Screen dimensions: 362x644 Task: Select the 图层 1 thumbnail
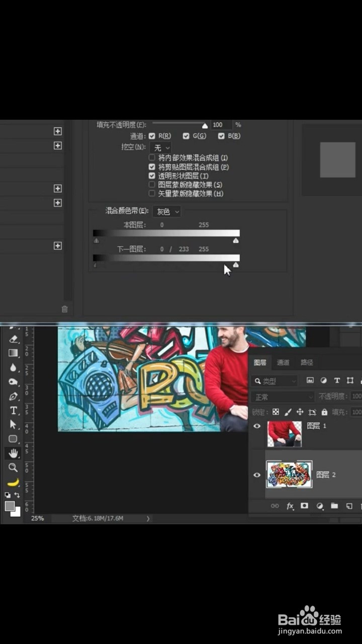click(285, 434)
